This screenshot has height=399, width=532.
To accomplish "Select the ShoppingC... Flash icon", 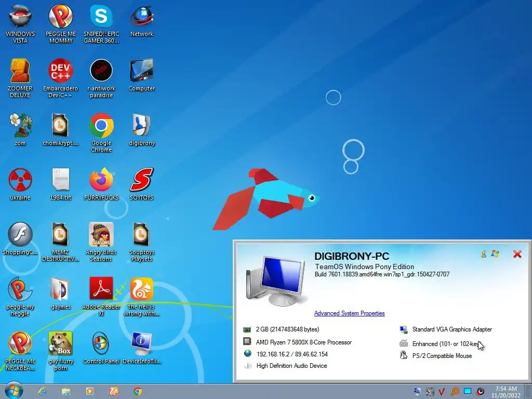I will pyautogui.click(x=20, y=239).
